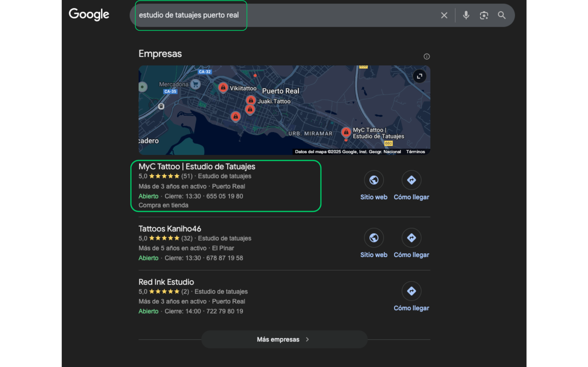Click Cómo llegar label for Tattoos Kaniho46

(x=411, y=255)
